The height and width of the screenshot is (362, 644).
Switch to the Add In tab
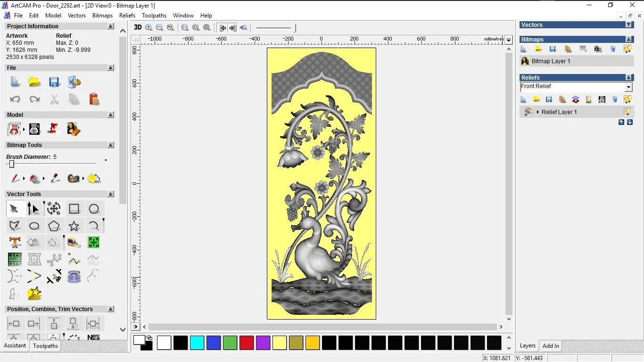tap(550, 346)
